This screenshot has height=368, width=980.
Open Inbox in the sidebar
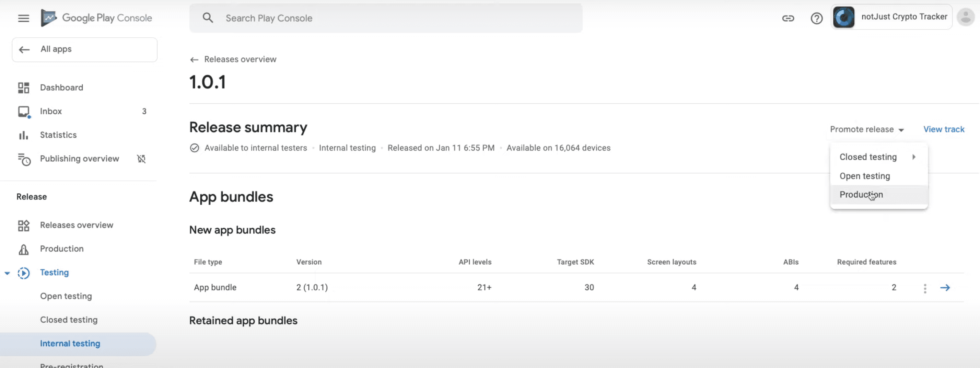pyautogui.click(x=51, y=111)
